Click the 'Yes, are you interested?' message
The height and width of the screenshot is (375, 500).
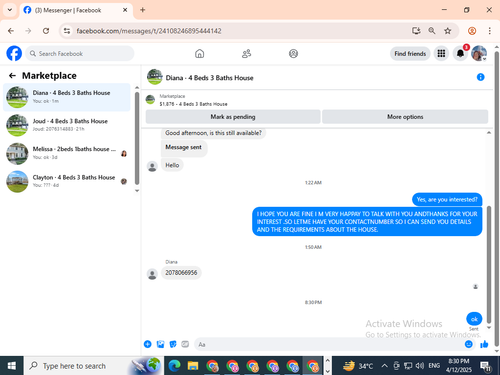(447, 199)
